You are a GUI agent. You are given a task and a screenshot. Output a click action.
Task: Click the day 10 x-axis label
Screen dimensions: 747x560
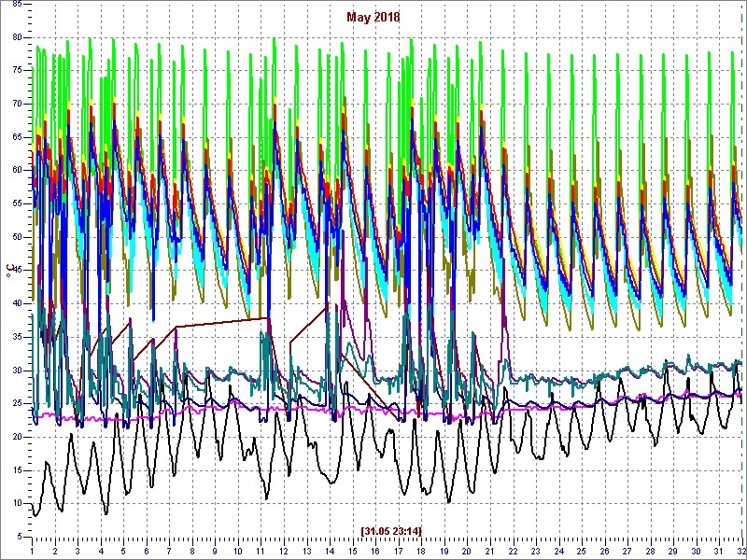238,550
